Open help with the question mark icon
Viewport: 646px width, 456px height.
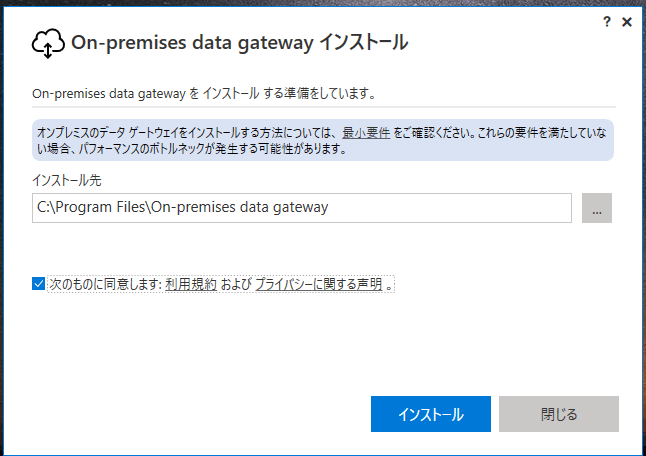(x=607, y=21)
